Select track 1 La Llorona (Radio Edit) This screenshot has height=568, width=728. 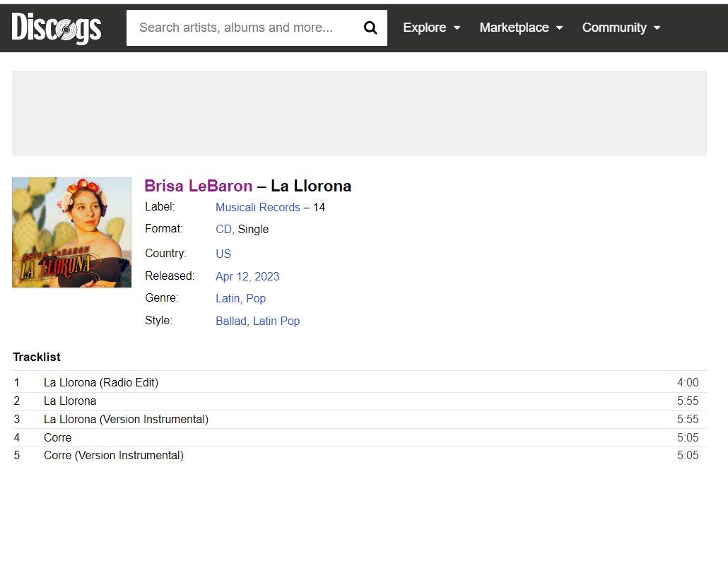coord(101,382)
